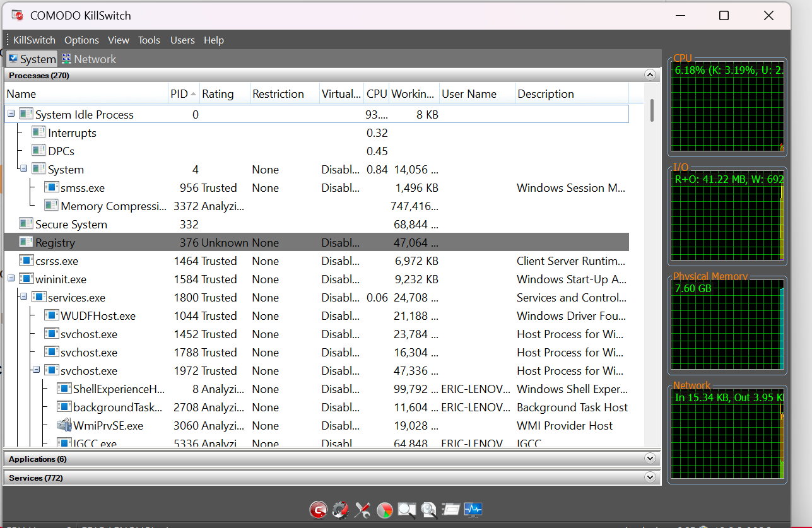
Task: Click the DPCs process icon
Action: tap(38, 151)
